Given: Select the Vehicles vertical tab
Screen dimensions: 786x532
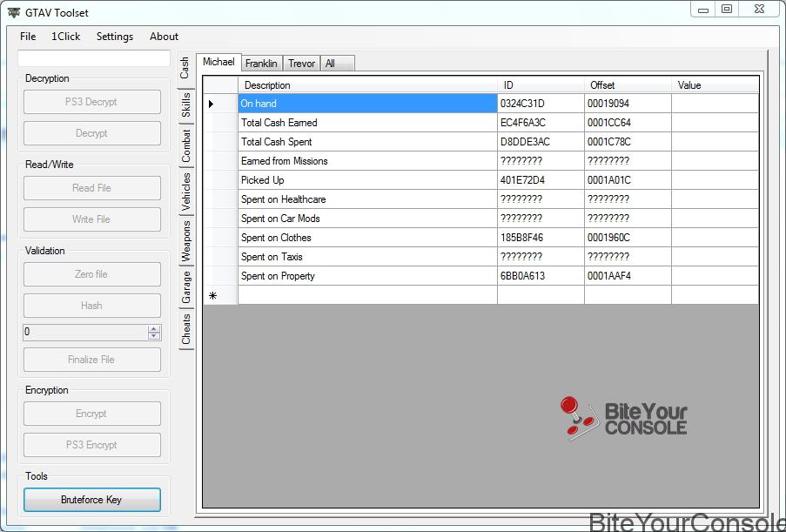Looking at the screenshot, I should (185, 192).
